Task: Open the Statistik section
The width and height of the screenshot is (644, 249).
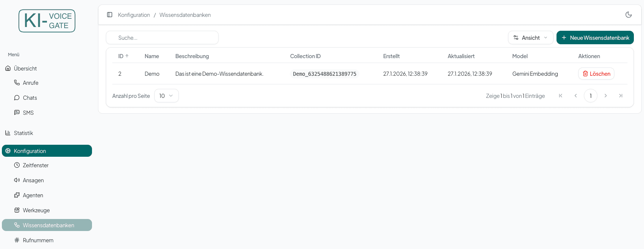Action: 47,133
